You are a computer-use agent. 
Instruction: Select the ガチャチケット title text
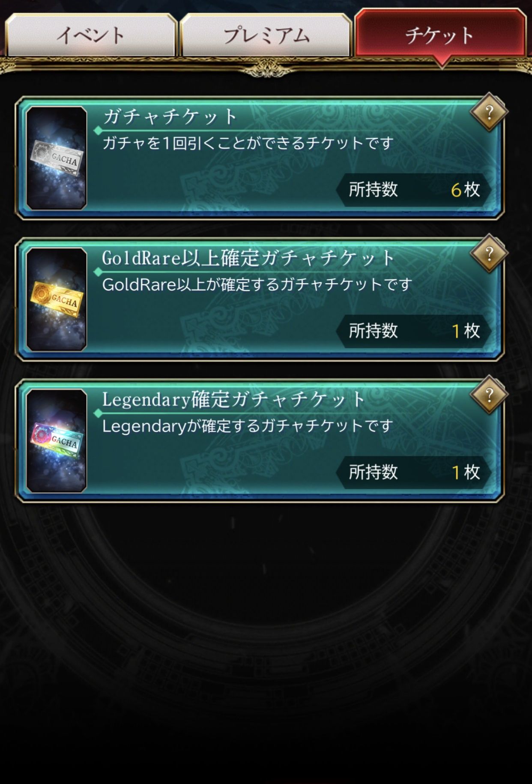(x=170, y=117)
